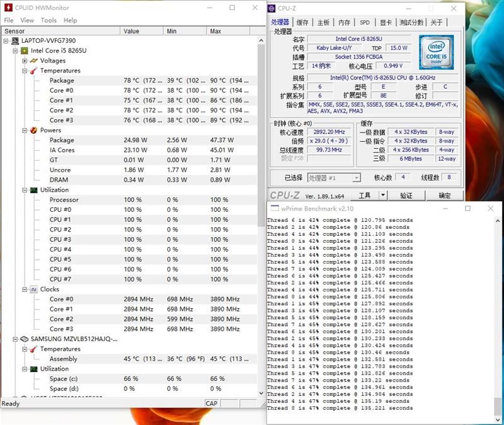Click the LAPTOP-VVFG7390 computer icon
This screenshot has height=425, width=504.
click(x=15, y=41)
